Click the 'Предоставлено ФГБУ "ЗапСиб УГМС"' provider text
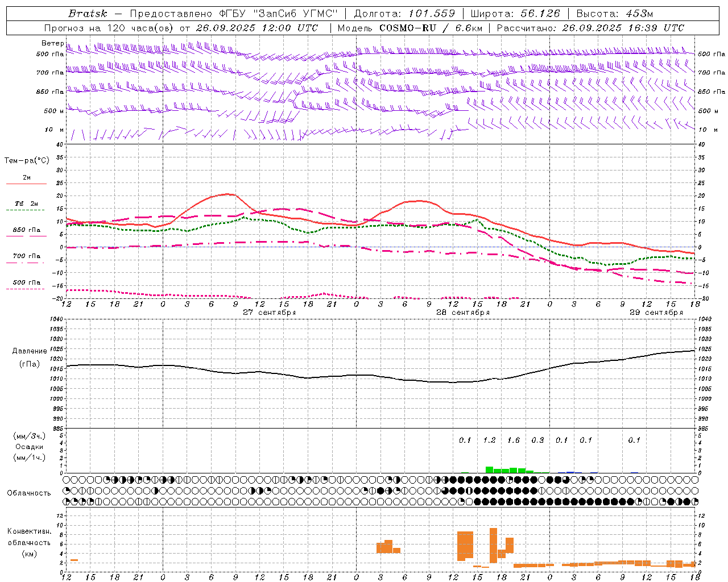The image size is (728, 582). (234, 14)
